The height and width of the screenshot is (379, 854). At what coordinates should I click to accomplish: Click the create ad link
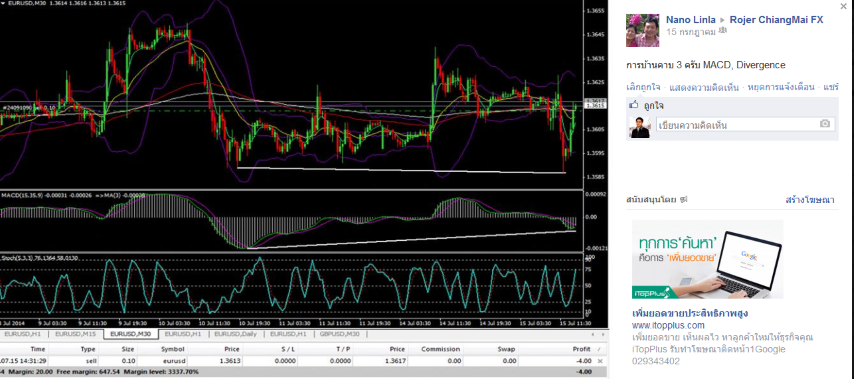click(x=810, y=200)
